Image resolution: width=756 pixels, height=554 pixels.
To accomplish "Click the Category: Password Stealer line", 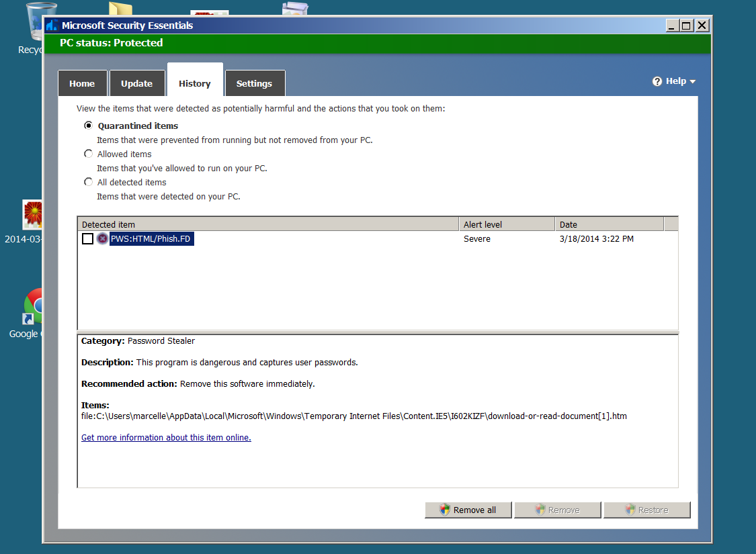I will 138,341.
